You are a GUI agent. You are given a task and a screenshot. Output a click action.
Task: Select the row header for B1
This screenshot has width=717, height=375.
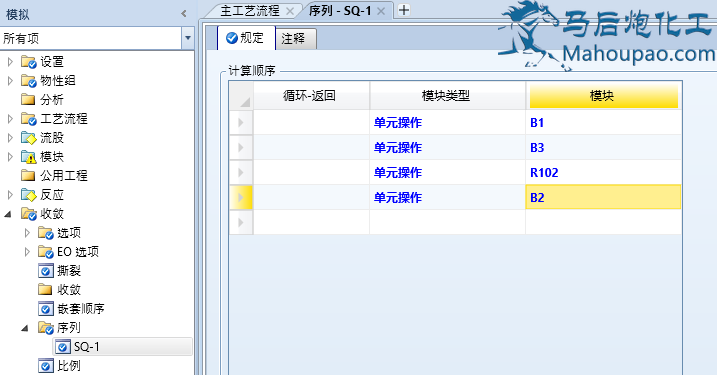pos(241,122)
